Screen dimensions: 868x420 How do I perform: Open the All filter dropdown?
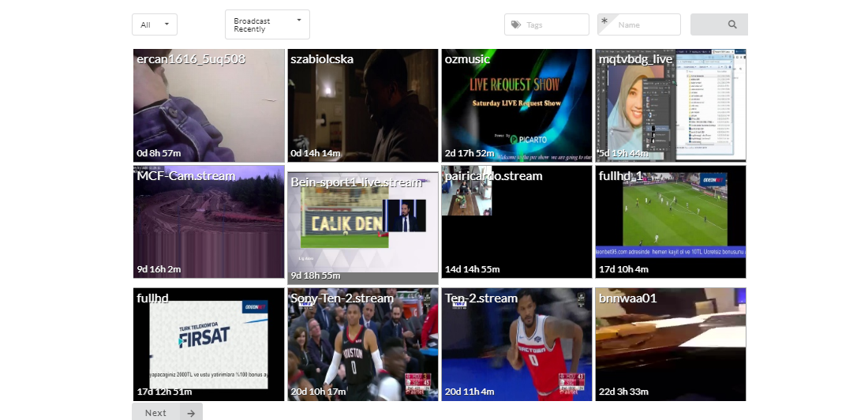click(x=155, y=24)
